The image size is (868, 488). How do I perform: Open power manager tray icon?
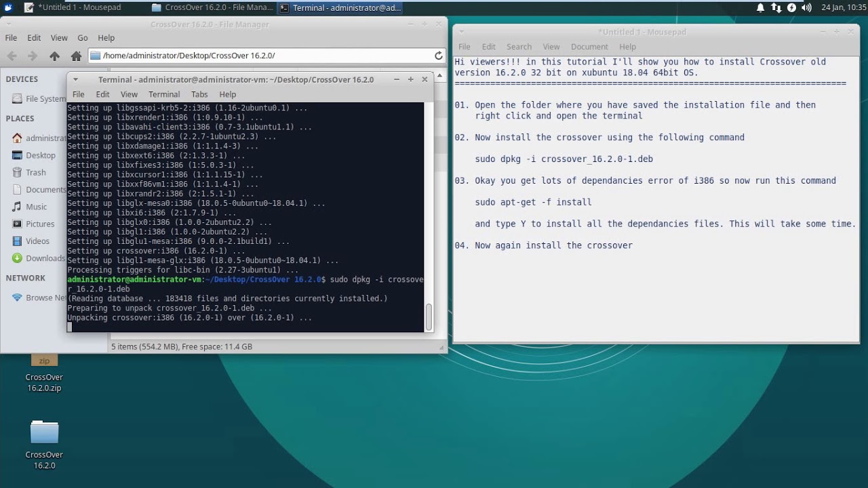[x=791, y=7]
